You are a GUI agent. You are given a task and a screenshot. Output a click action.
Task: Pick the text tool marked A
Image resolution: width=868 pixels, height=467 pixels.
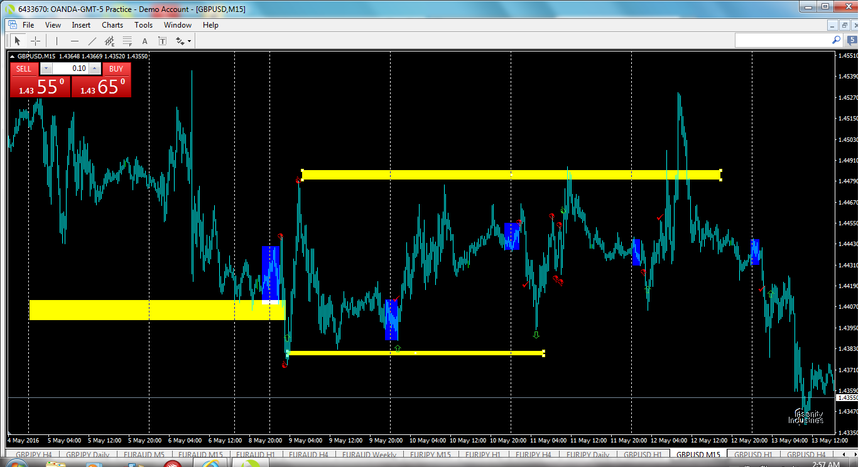coord(145,41)
